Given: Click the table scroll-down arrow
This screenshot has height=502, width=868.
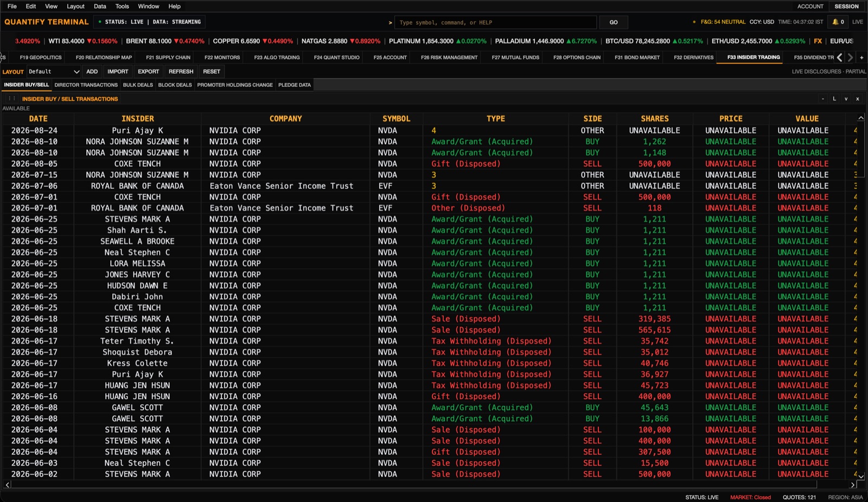Looking at the screenshot, I should click(861, 476).
